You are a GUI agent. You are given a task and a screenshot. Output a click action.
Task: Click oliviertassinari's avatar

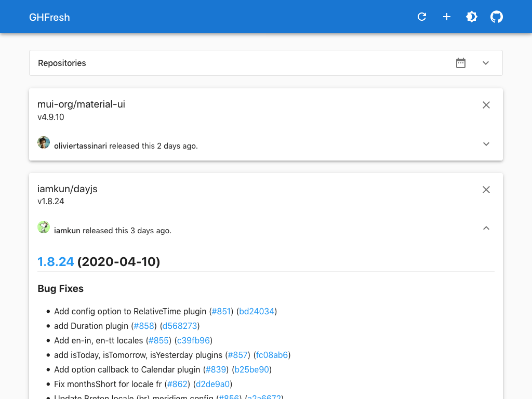[44, 142]
